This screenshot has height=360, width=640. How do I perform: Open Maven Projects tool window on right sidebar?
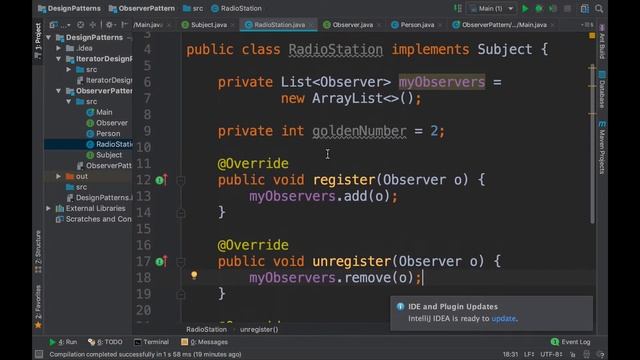pyautogui.click(x=602, y=147)
